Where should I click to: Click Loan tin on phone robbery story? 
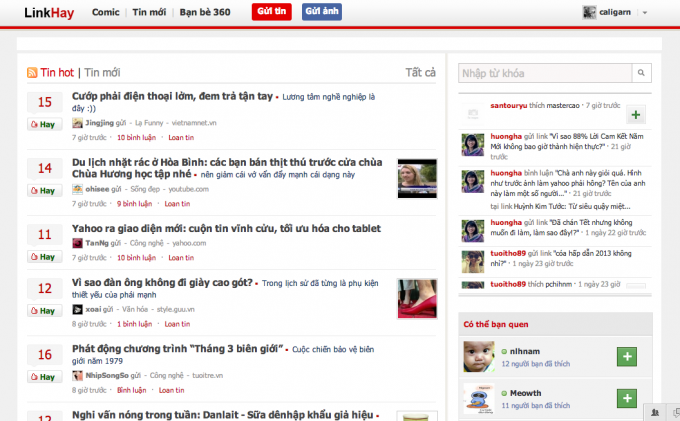coord(181,137)
